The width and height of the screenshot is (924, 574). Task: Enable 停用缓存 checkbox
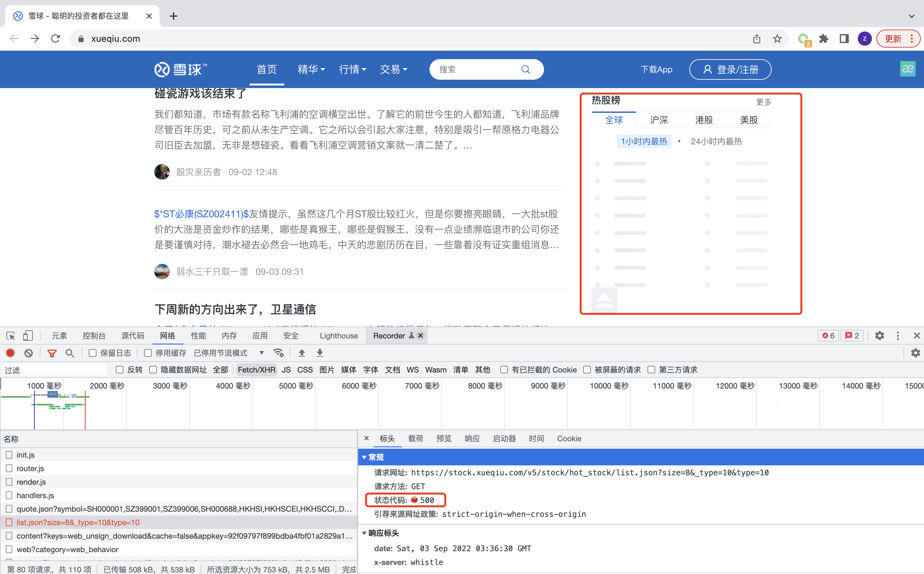pyautogui.click(x=148, y=353)
